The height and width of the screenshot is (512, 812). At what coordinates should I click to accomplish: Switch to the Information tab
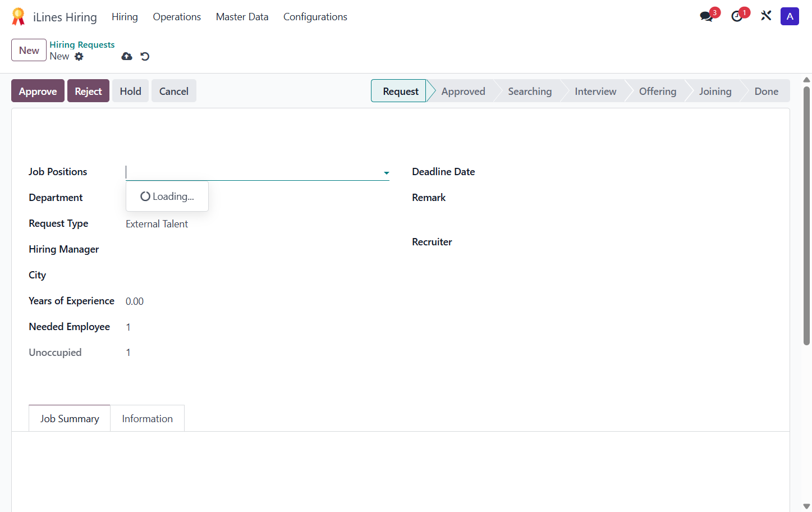pos(148,418)
